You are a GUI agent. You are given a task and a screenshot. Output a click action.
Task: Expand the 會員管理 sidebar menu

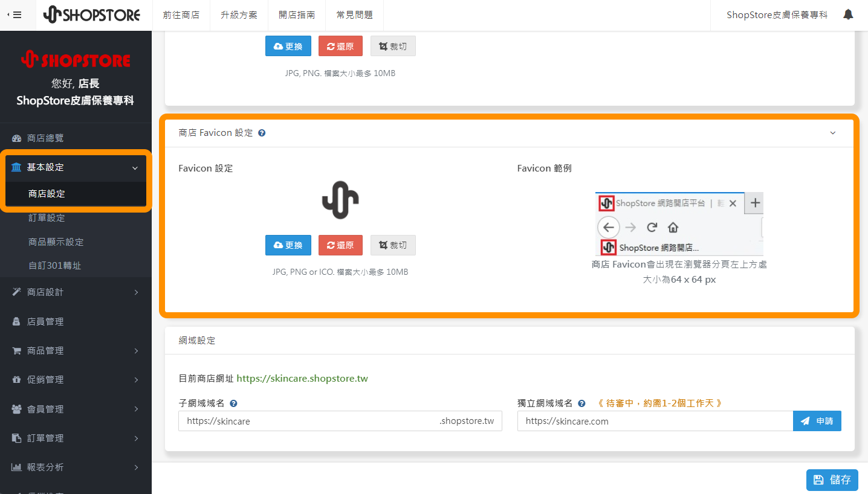click(76, 409)
